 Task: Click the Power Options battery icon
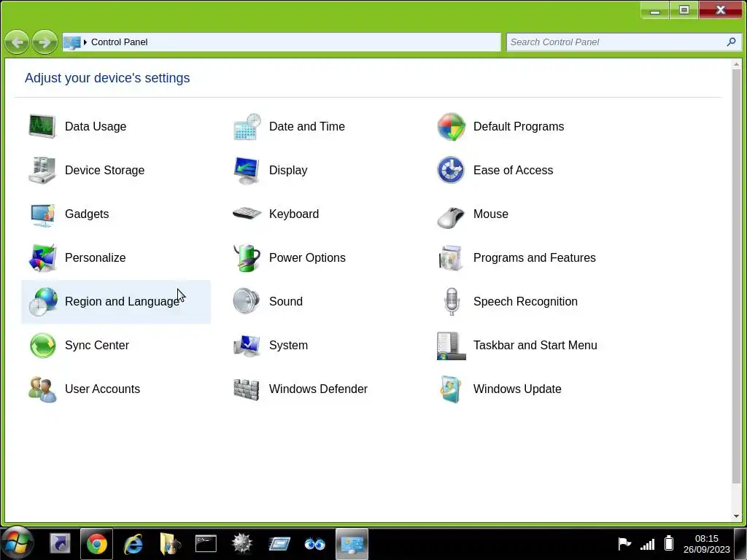247,257
